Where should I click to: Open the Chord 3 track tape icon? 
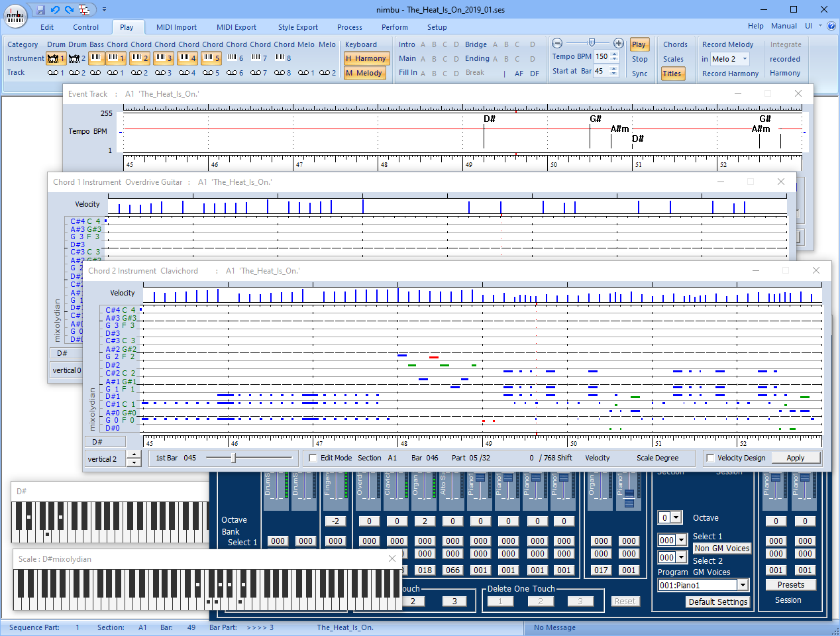click(164, 73)
